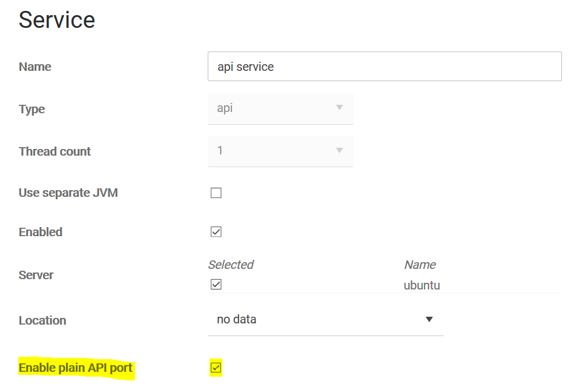The height and width of the screenshot is (390, 588).
Task: Click the 'Type' field label
Action: point(32,109)
